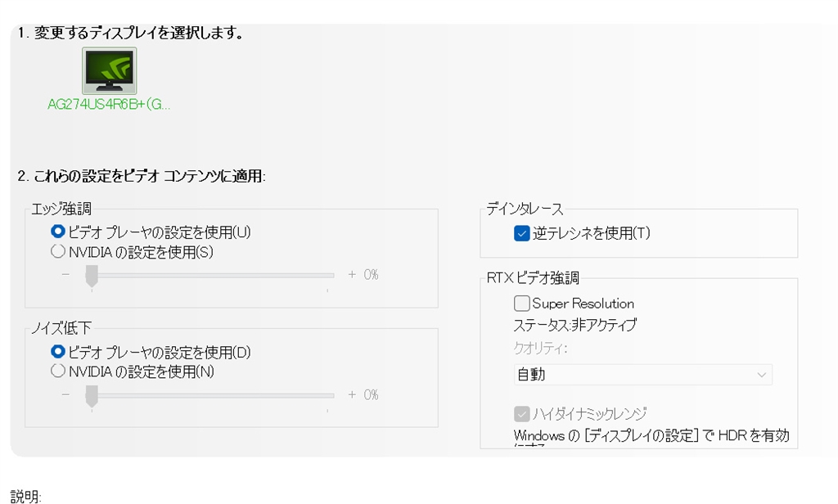838x504 pixels.
Task: Click the Windows の [ディスプレイの設定] HDR text
Action: [651, 436]
